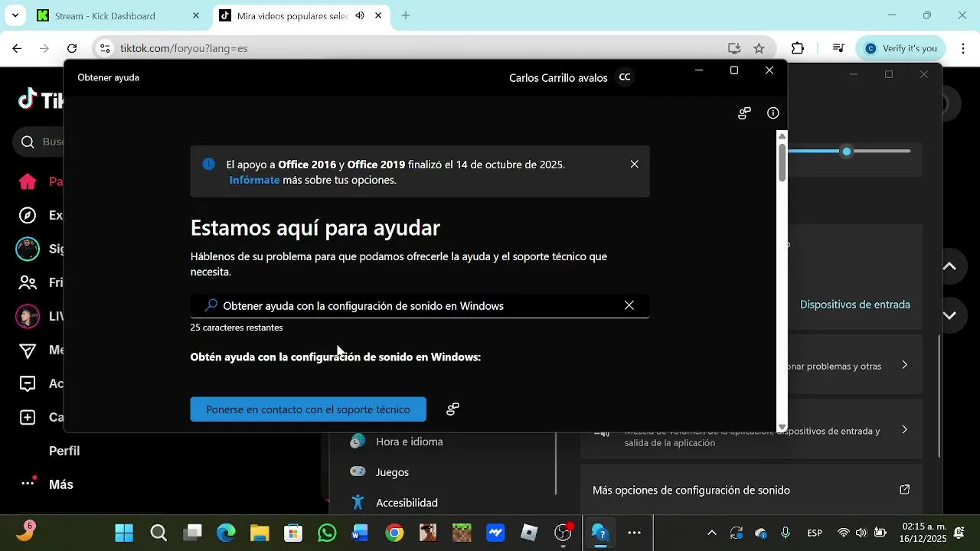
Task: Open WhatsApp from taskbar
Action: click(x=327, y=533)
